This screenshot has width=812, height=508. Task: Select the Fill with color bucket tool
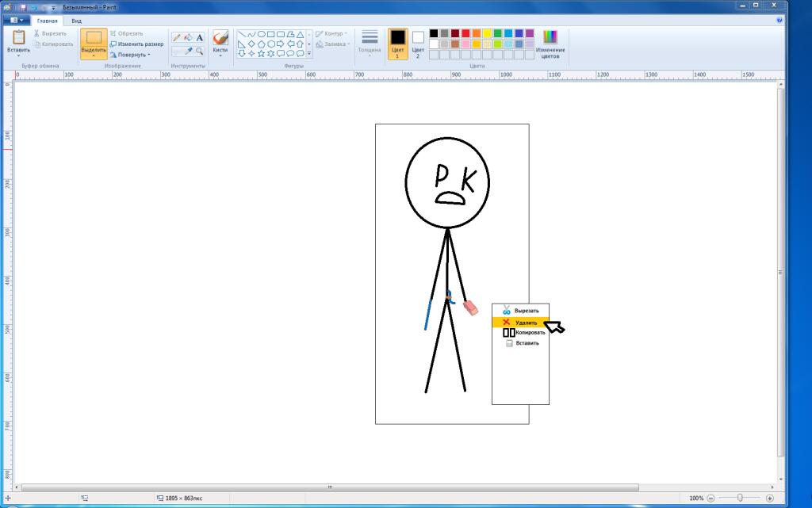(188, 38)
